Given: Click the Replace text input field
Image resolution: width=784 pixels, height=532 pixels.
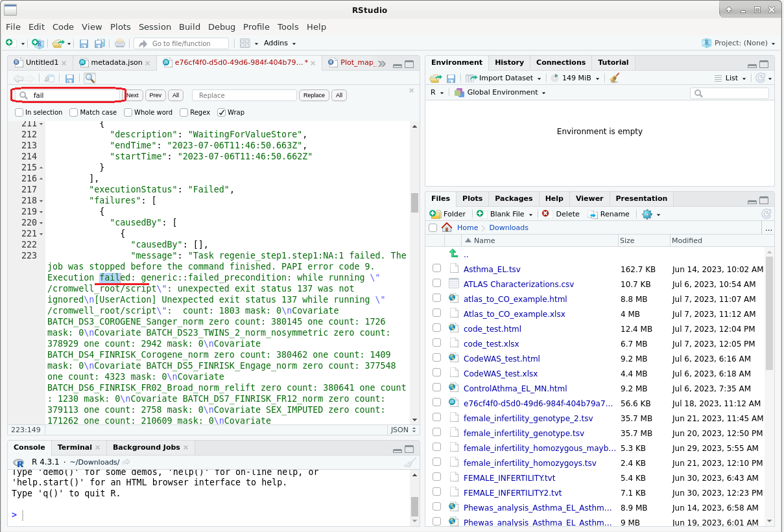Looking at the screenshot, I should pos(244,95).
